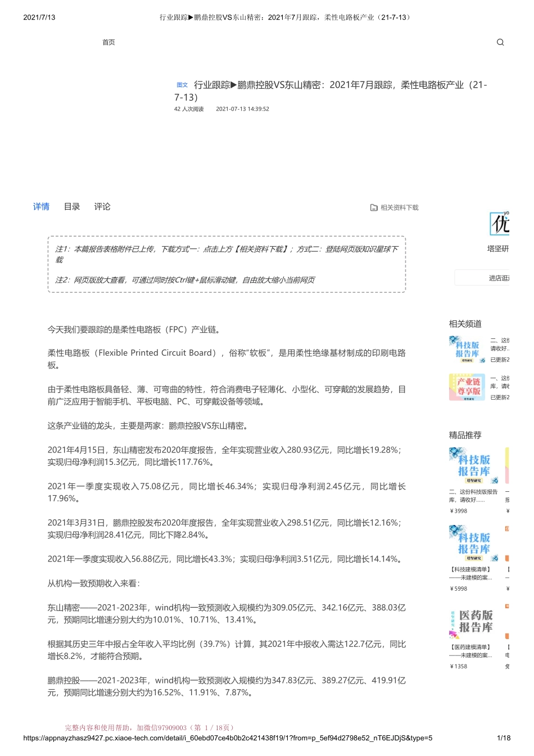Select the 详情 tab
The height and width of the screenshot is (756, 534).
pyautogui.click(x=41, y=207)
